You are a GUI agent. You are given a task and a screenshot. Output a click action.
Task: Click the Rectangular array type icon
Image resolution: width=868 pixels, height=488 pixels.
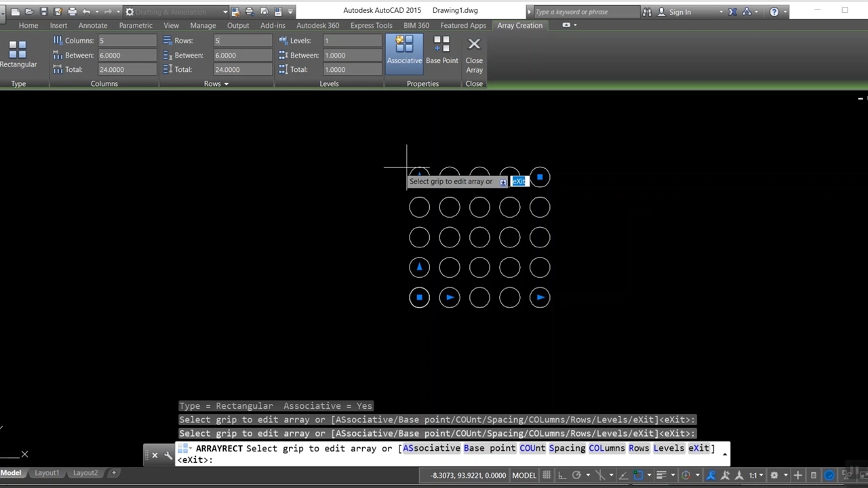click(x=18, y=54)
